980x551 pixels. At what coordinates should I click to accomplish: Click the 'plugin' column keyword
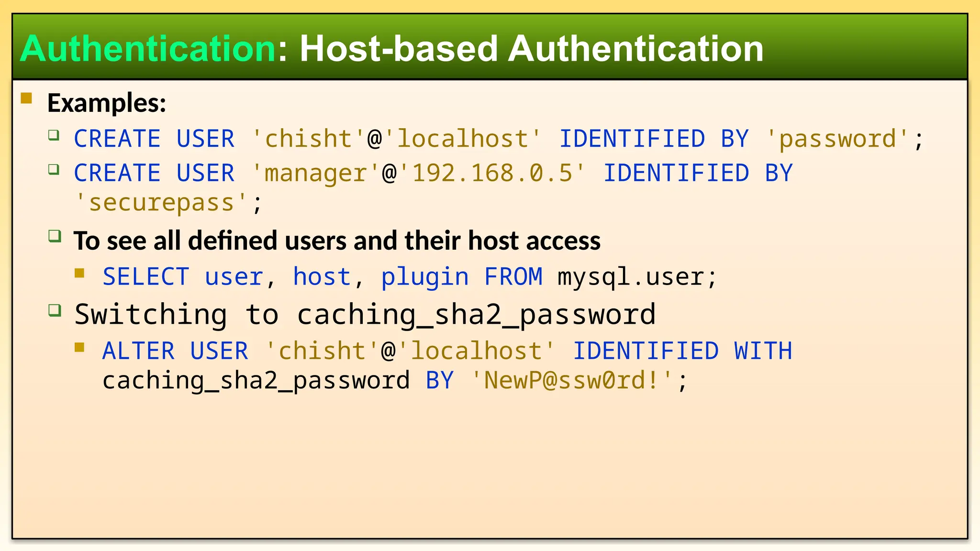(424, 277)
